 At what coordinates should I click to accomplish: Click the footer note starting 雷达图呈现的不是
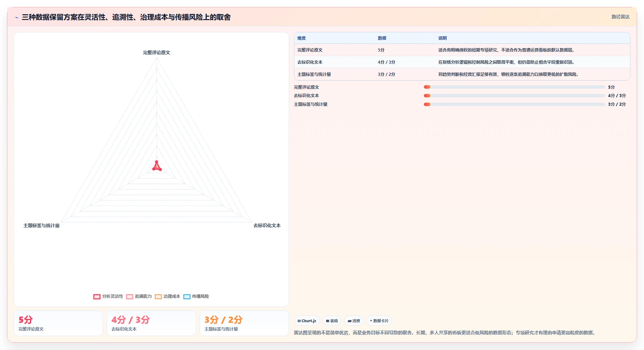[445, 333]
